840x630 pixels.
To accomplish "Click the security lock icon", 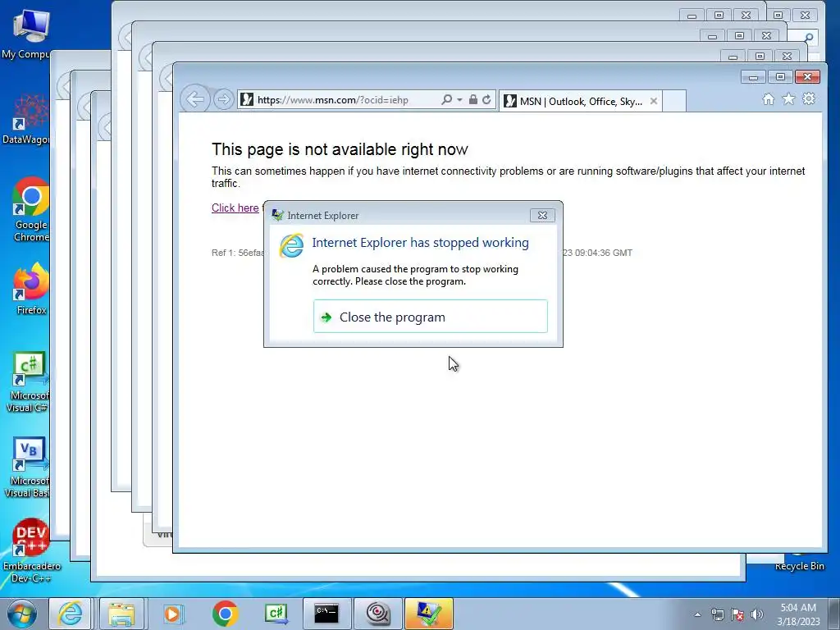I will (473, 99).
